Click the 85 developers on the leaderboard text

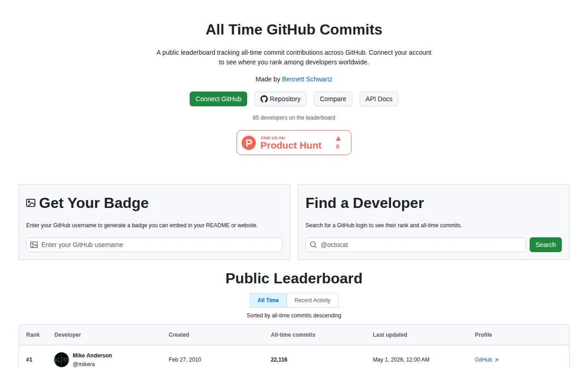[x=294, y=118]
